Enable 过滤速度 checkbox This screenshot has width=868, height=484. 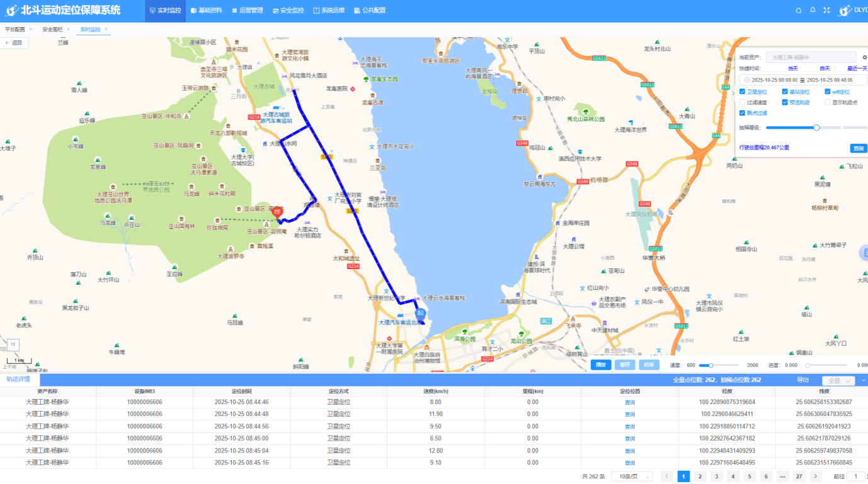point(742,102)
